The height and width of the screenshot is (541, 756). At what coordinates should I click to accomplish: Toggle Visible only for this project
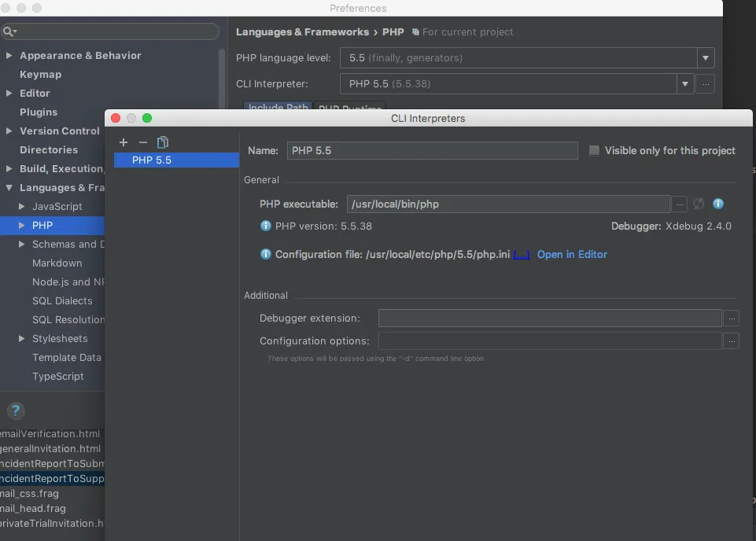595,150
